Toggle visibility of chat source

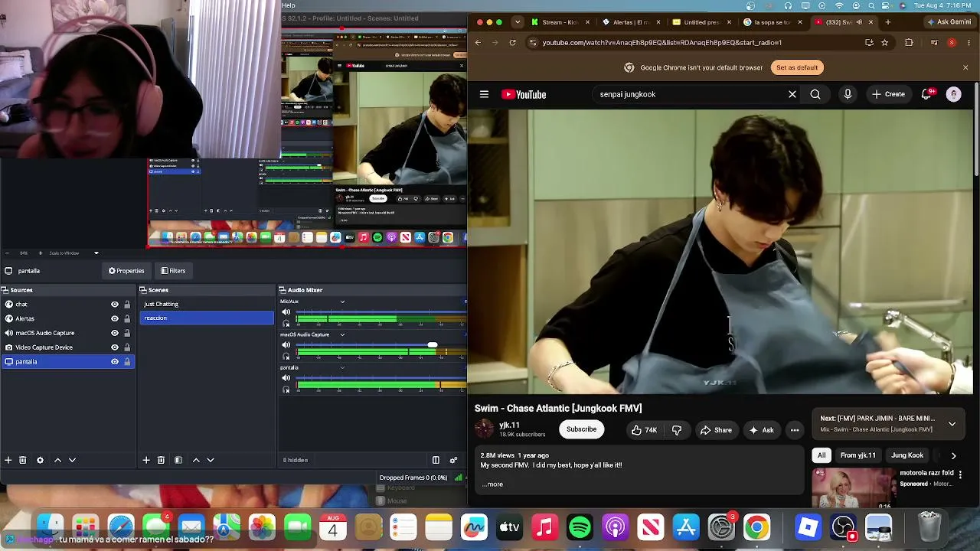(115, 305)
